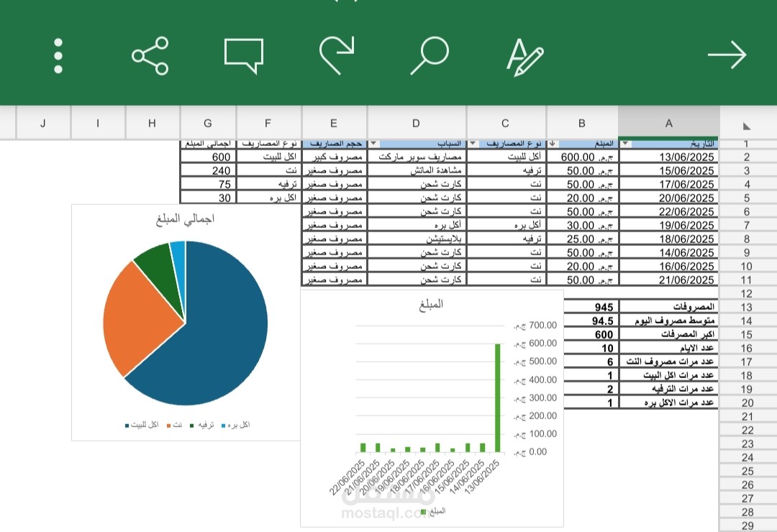Click the amount cell 25.00 ج.م.
The image size is (777, 532).
[x=582, y=239]
